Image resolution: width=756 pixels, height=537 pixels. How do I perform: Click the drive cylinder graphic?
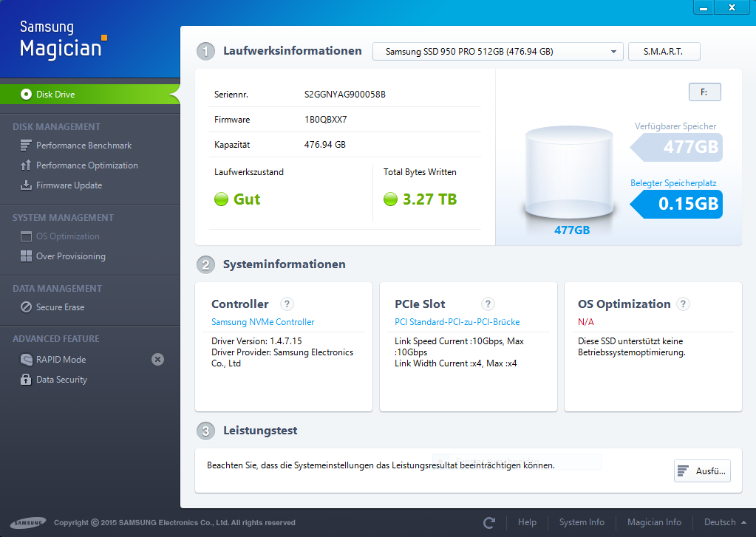click(569, 174)
